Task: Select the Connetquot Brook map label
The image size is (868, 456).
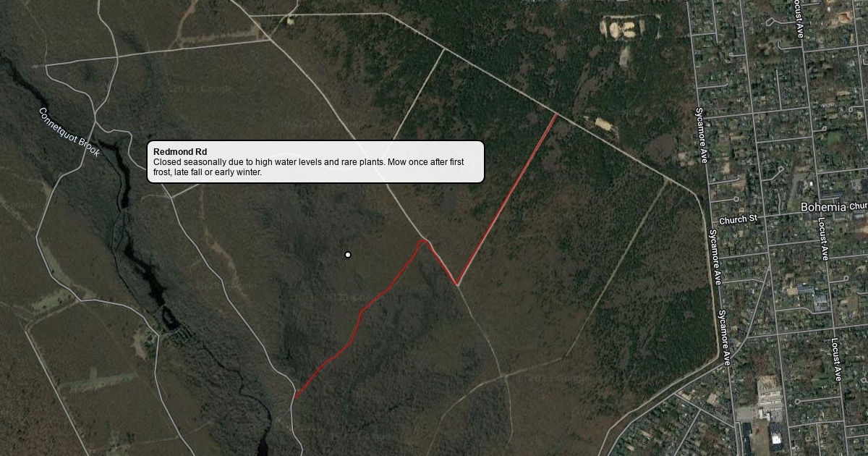Action: click(x=69, y=132)
